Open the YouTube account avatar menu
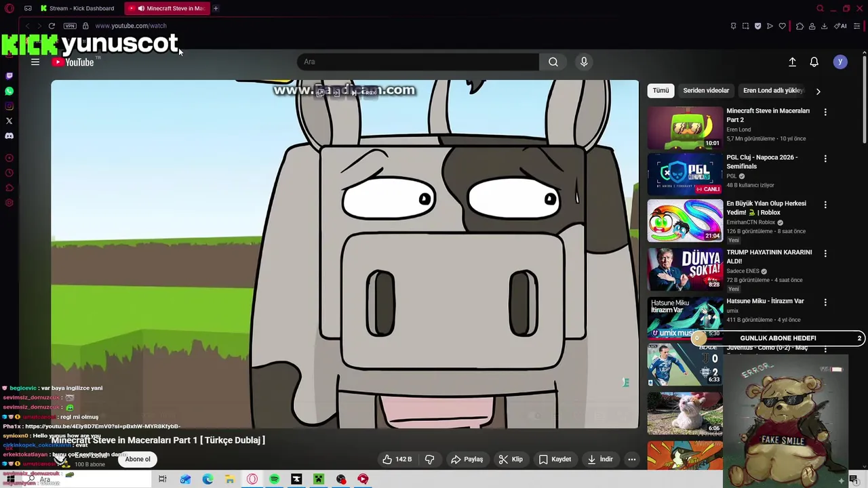868x488 pixels. click(840, 62)
